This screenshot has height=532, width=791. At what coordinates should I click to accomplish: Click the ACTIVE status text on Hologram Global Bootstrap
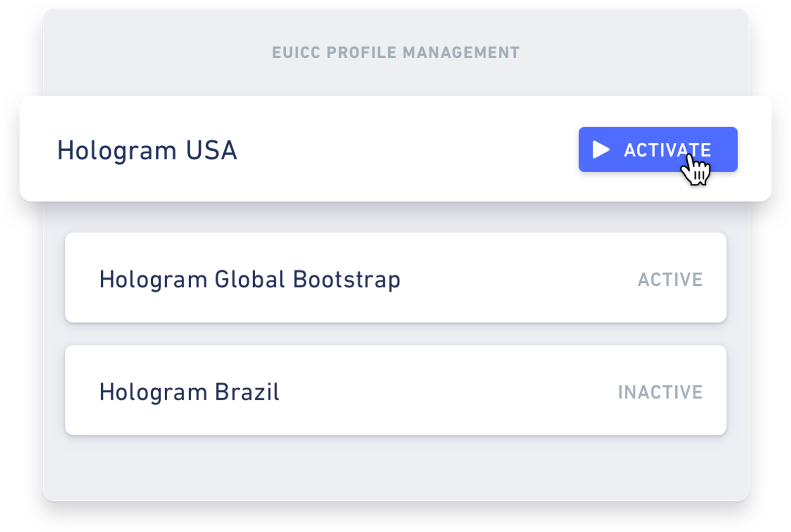[669, 279]
